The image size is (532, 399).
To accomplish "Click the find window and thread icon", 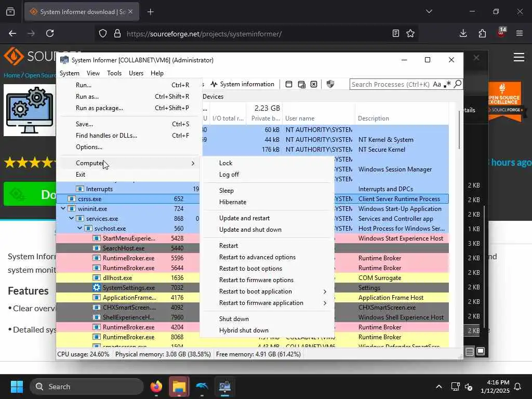I will [x=301, y=84].
